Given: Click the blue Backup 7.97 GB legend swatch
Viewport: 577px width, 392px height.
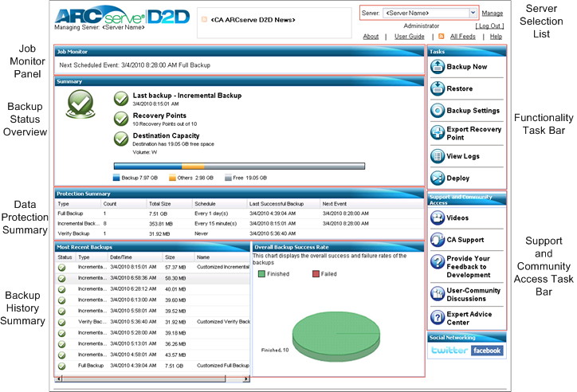Looking at the screenshot, I should pyautogui.click(x=116, y=178).
